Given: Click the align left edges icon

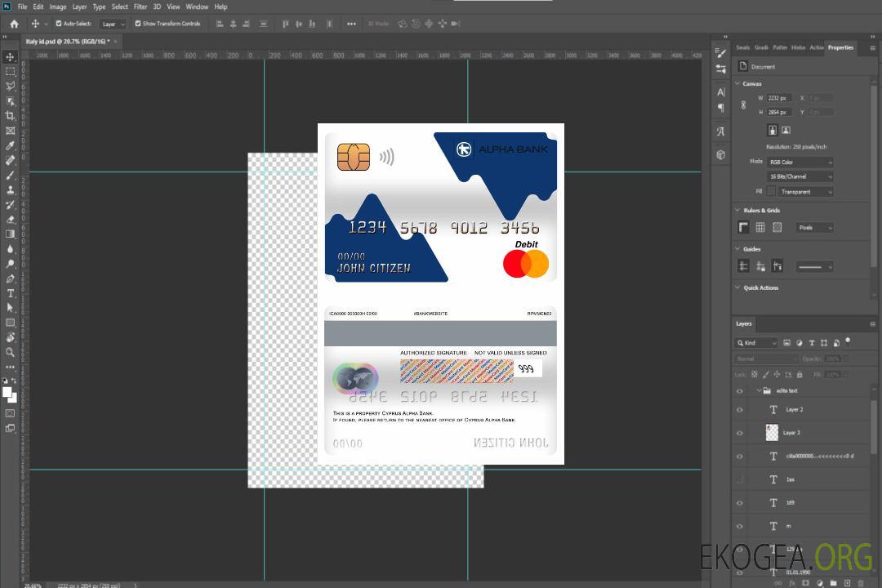Looking at the screenshot, I should pos(220,24).
